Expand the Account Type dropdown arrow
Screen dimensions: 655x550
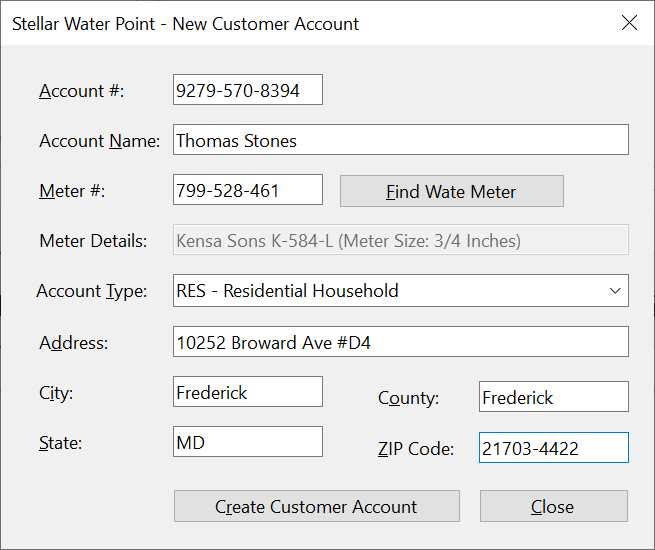tap(614, 291)
